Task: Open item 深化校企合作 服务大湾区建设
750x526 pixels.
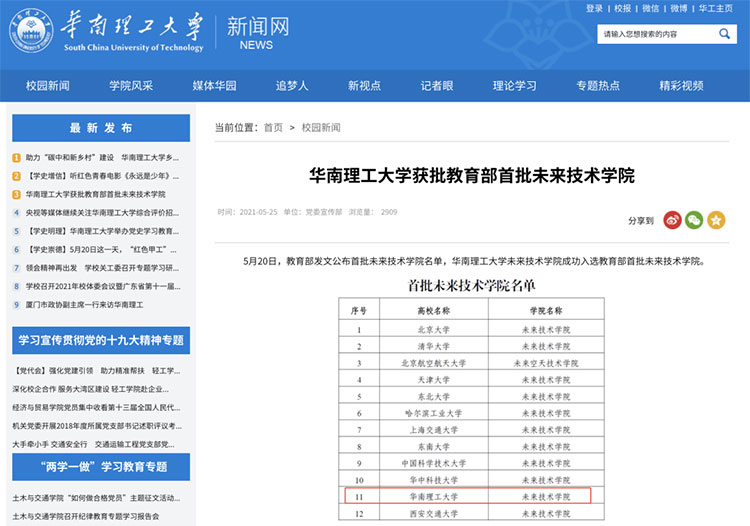Action: click(x=90, y=389)
